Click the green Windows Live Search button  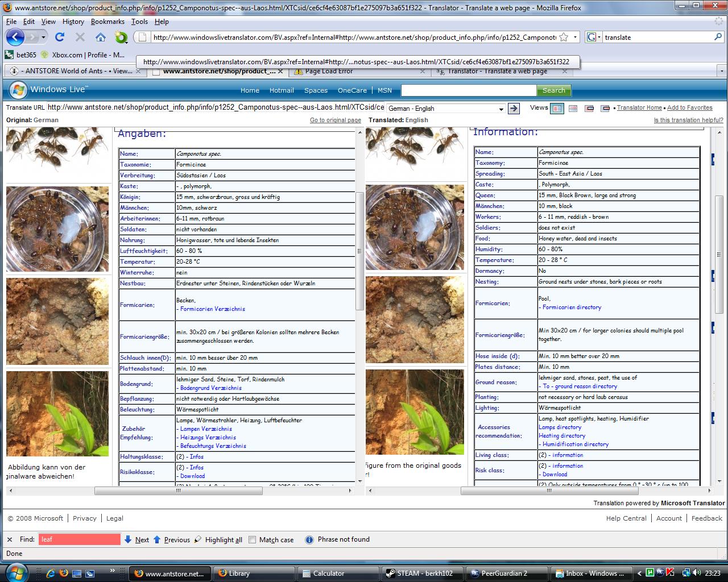coord(553,90)
